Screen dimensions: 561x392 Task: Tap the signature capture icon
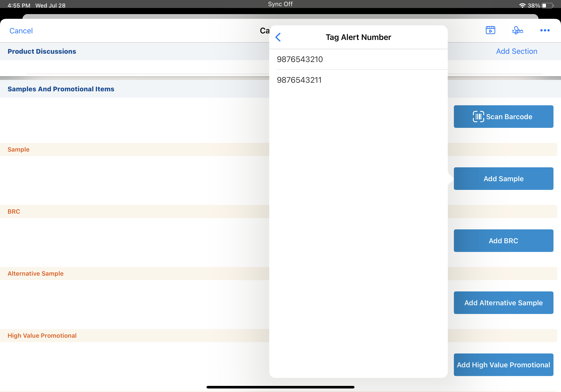(x=517, y=30)
